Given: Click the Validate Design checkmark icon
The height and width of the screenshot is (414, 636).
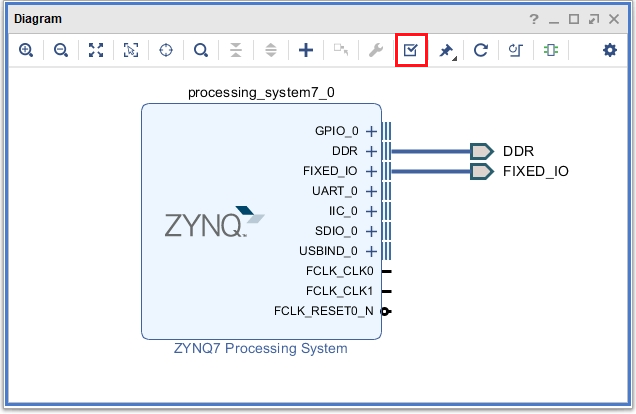Looking at the screenshot, I should (410, 50).
